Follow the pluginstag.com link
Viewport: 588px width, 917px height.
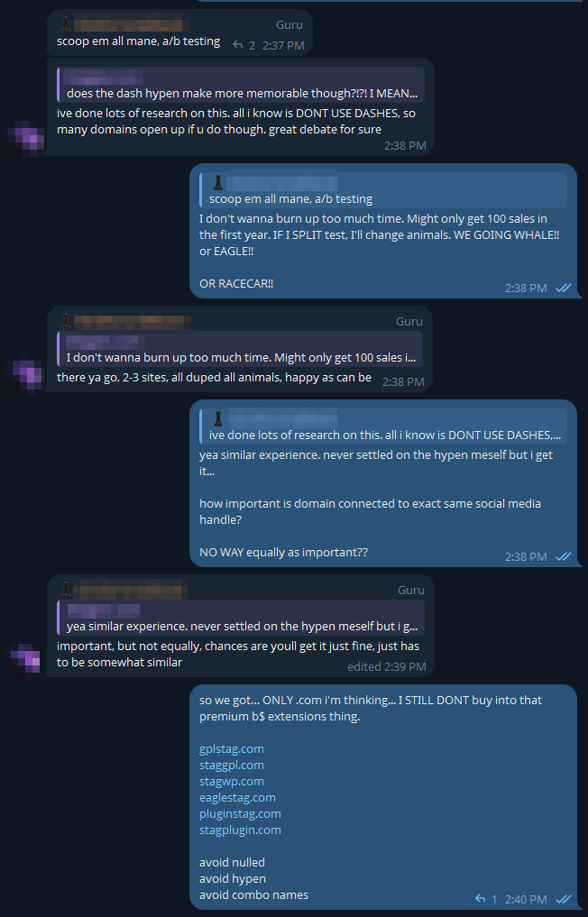pyautogui.click(x=240, y=813)
